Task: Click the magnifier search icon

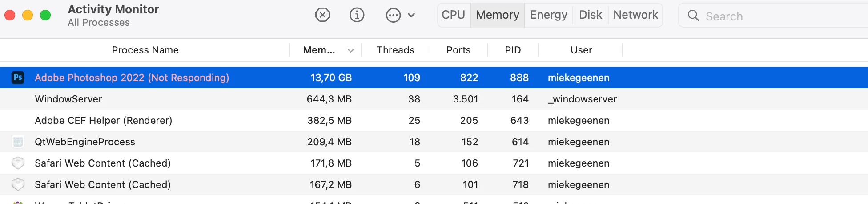Action: [693, 16]
